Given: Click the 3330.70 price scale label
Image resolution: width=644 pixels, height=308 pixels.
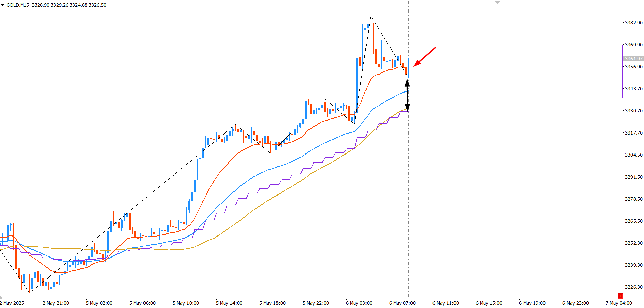Looking at the screenshot, I should (x=634, y=111).
